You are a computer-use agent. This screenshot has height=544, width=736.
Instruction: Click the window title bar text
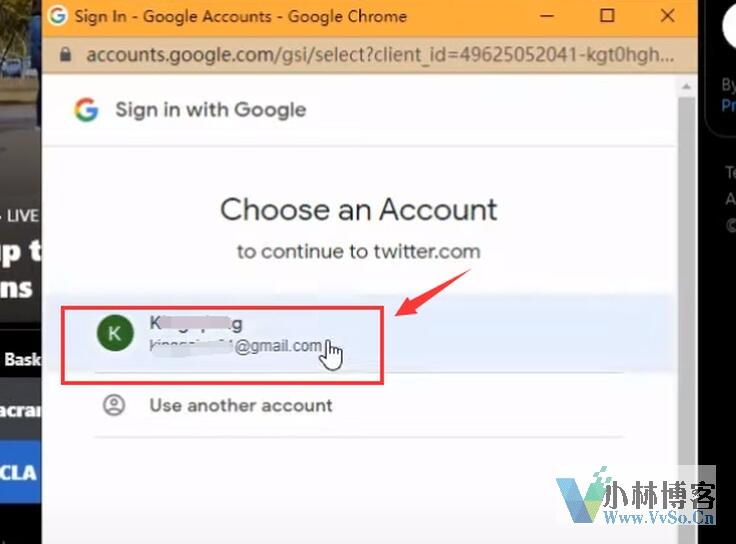[241, 16]
